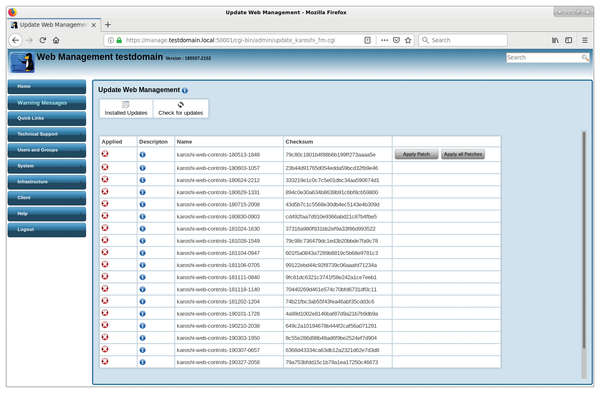Select patch name karoshi-web-controls-181028-1549
This screenshot has width=600, height=393.
218,241
